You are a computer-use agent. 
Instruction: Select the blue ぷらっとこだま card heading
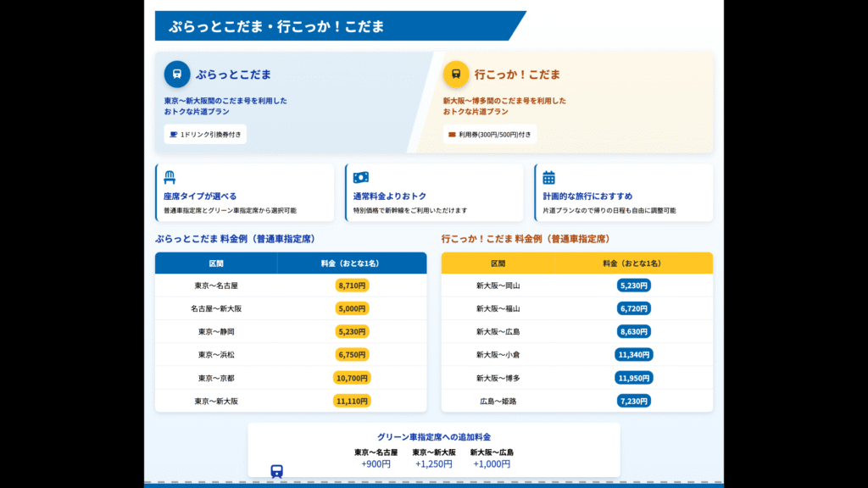coord(233,75)
